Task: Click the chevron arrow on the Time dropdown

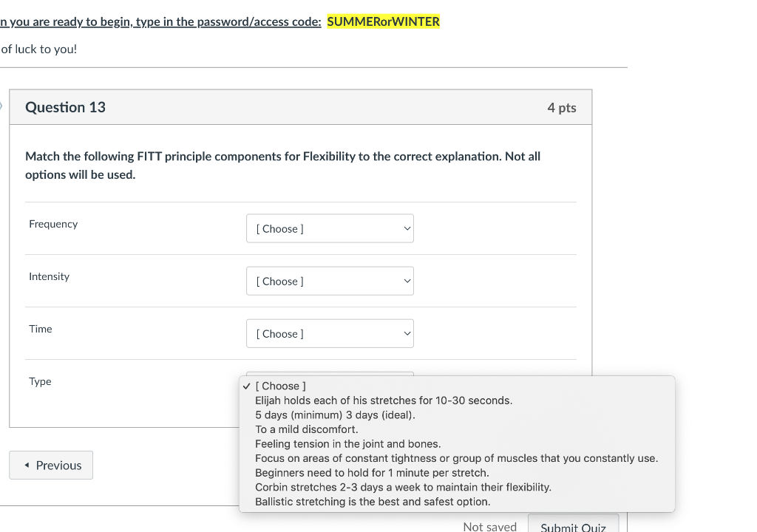Action: 407,333
